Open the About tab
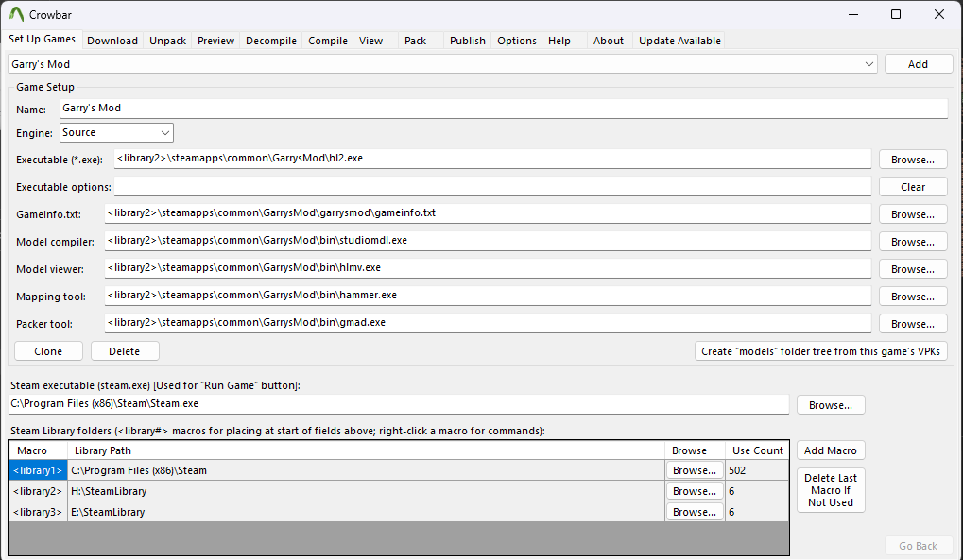The height and width of the screenshot is (560, 963). click(608, 41)
